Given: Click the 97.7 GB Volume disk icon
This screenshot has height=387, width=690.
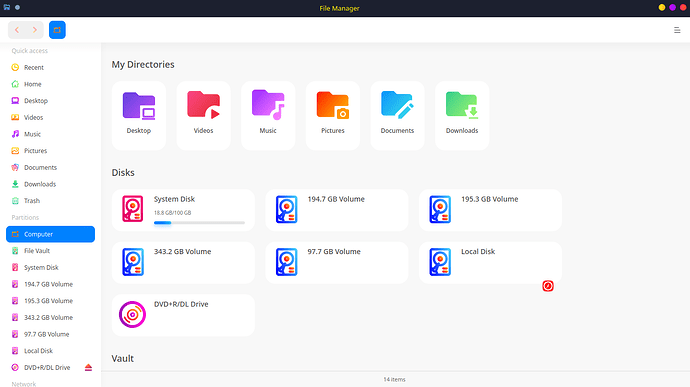Looking at the screenshot, I should 286,262.
